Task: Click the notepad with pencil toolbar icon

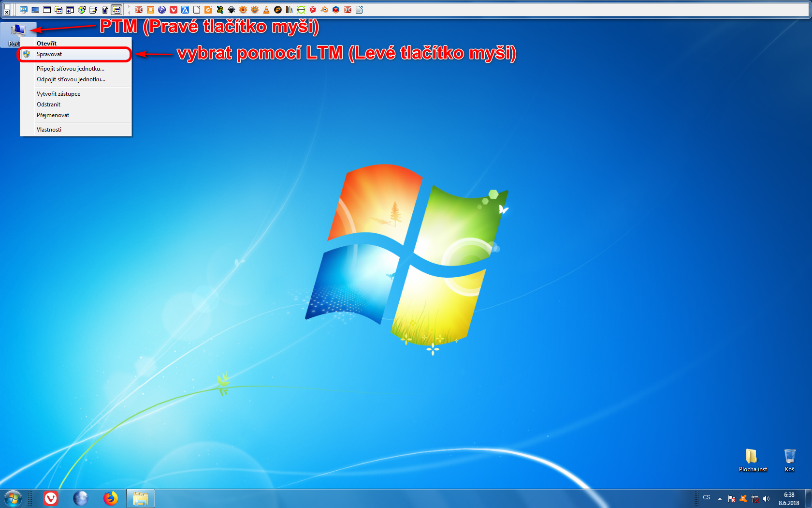Action: pos(93,10)
